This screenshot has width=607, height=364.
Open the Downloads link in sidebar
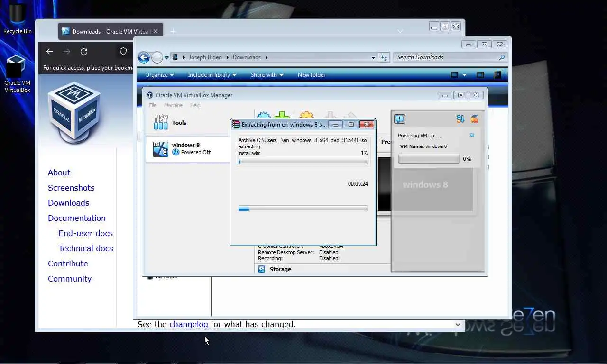point(68,203)
